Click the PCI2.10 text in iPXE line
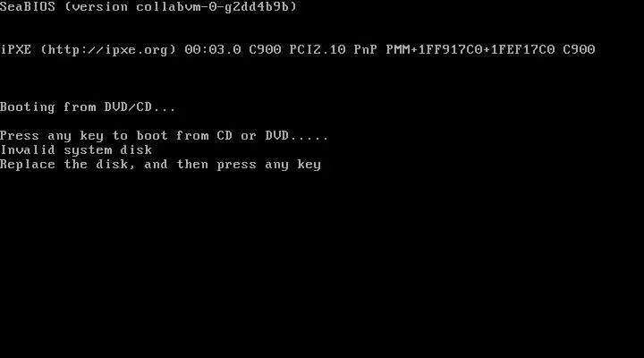The width and height of the screenshot is (644, 358). [x=317, y=50]
